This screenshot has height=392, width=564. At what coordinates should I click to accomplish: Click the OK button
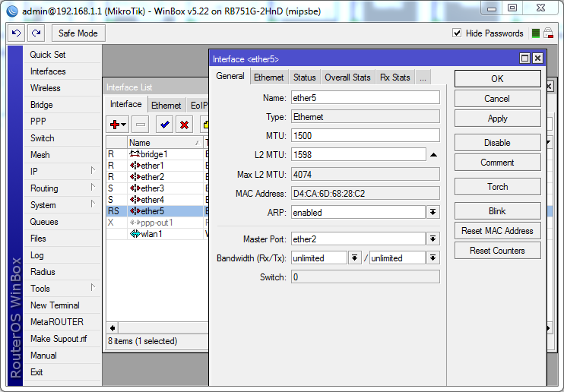pos(497,79)
